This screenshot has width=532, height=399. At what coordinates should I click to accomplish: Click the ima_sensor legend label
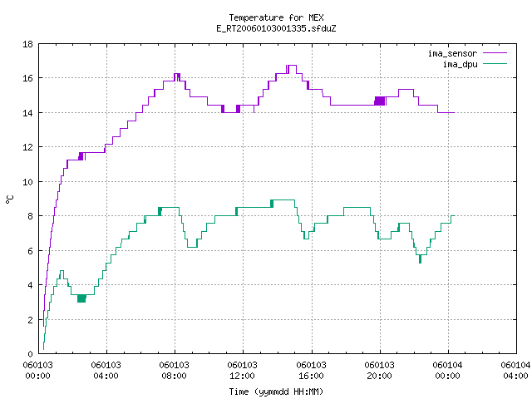pyautogui.click(x=452, y=53)
